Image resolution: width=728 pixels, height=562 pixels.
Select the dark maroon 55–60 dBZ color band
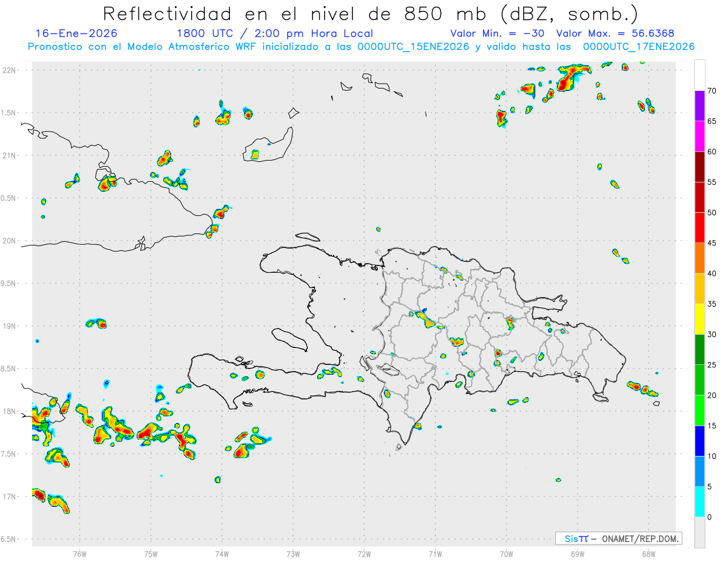[699, 167]
